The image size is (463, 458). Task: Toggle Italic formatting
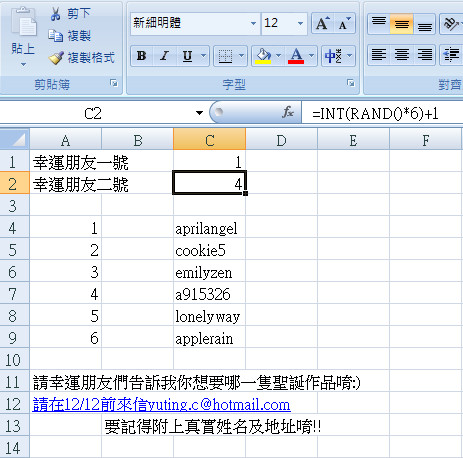pos(164,56)
